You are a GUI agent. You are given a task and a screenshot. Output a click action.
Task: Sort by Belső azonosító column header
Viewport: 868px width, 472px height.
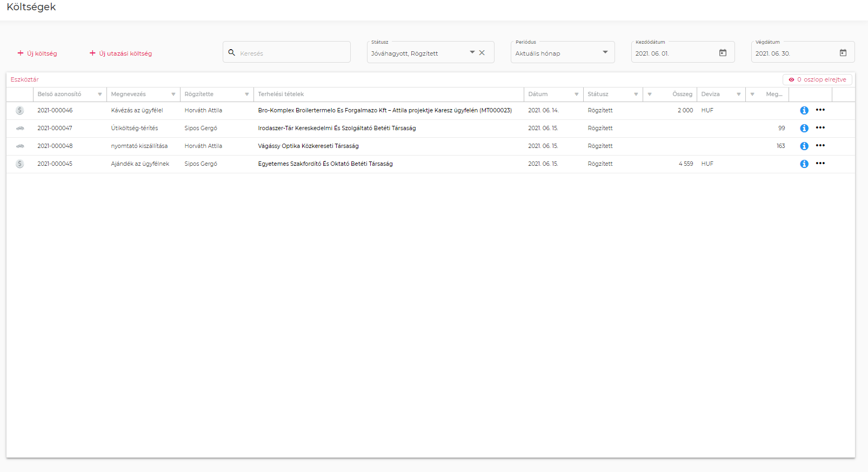tap(59, 94)
